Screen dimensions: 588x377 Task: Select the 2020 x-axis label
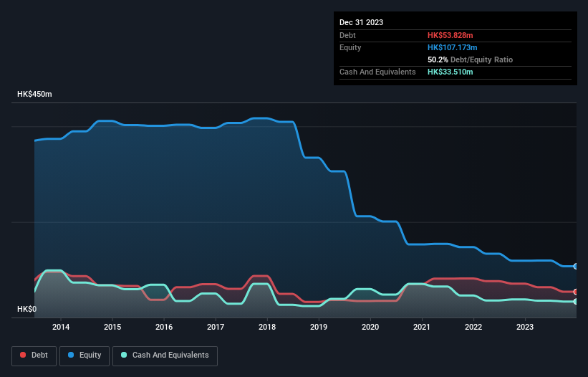[x=370, y=327]
